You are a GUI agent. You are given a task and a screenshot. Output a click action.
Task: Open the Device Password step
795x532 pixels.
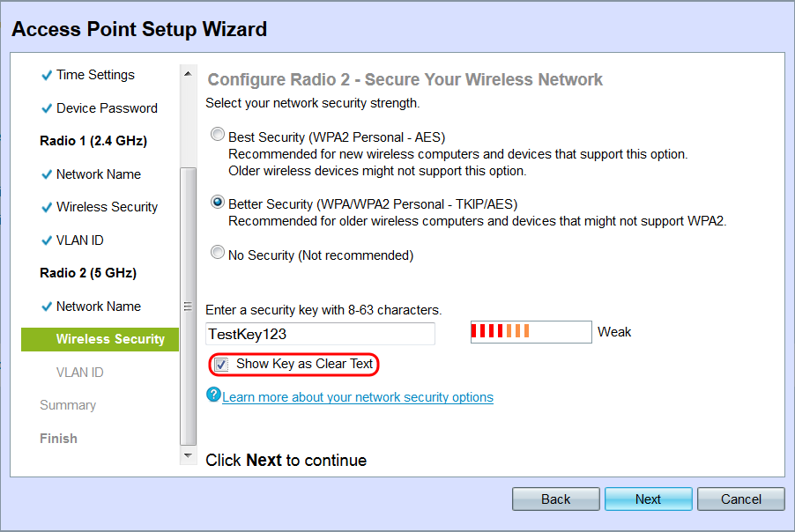(107, 108)
